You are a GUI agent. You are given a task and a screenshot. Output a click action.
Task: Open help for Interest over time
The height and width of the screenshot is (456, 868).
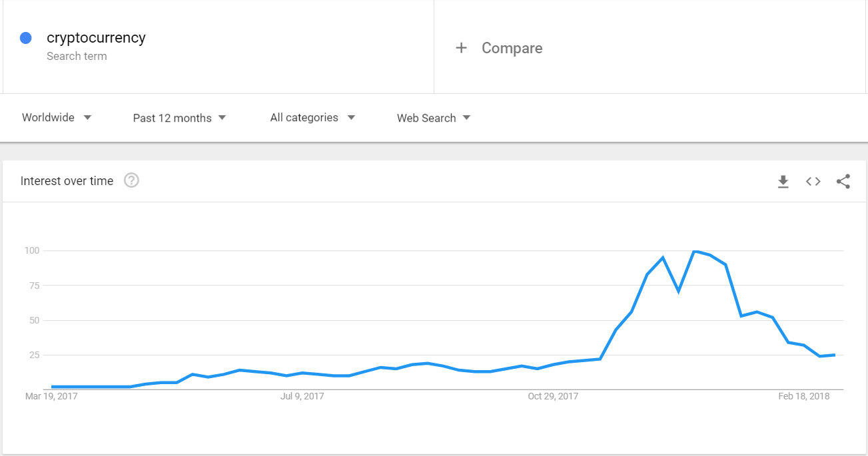click(x=132, y=180)
